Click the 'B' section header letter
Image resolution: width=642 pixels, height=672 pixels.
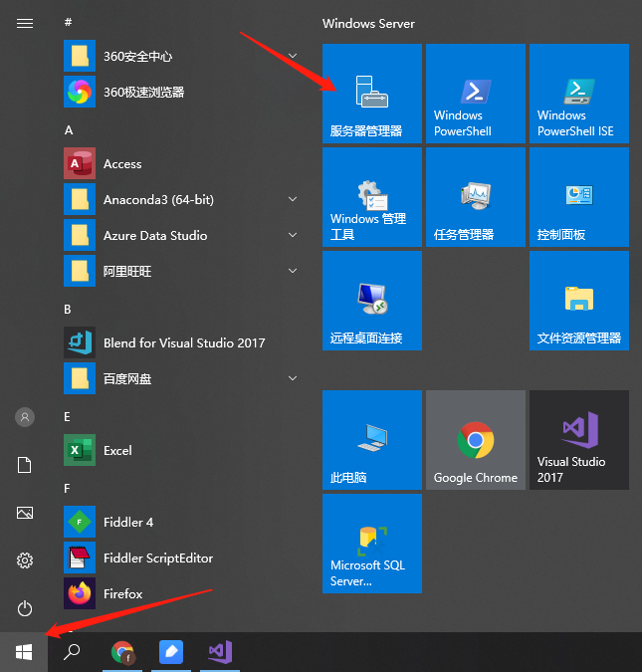click(68, 310)
